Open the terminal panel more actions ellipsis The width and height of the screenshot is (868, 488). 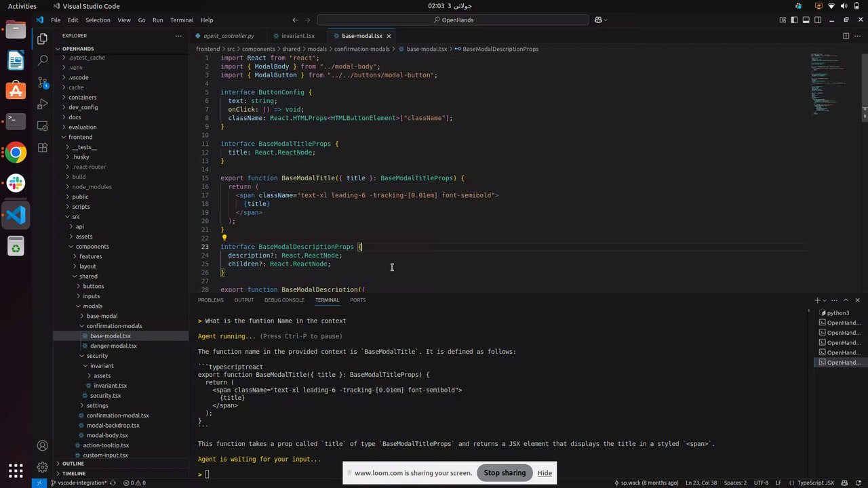835,300
